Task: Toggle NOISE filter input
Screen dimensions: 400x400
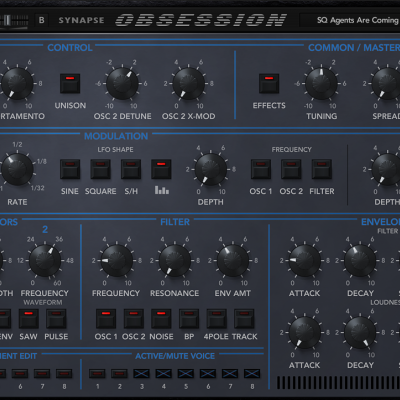Action: [161, 319]
